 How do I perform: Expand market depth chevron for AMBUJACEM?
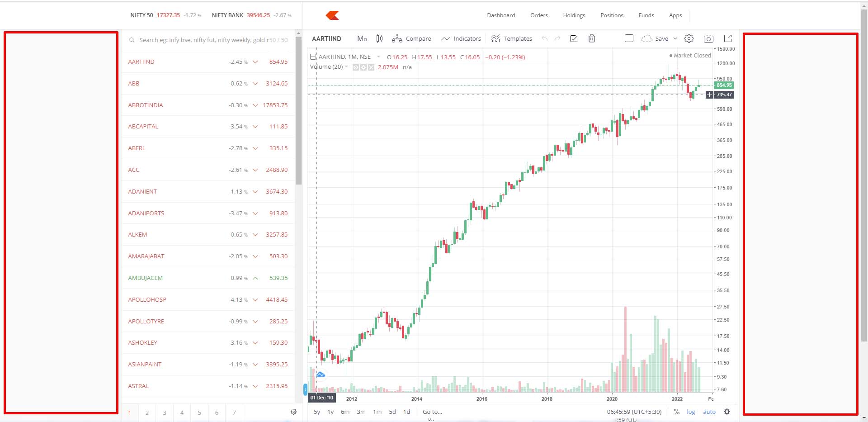(x=255, y=278)
